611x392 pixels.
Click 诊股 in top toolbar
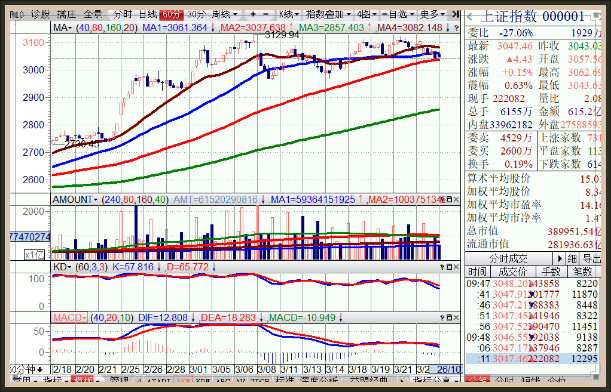coord(41,14)
